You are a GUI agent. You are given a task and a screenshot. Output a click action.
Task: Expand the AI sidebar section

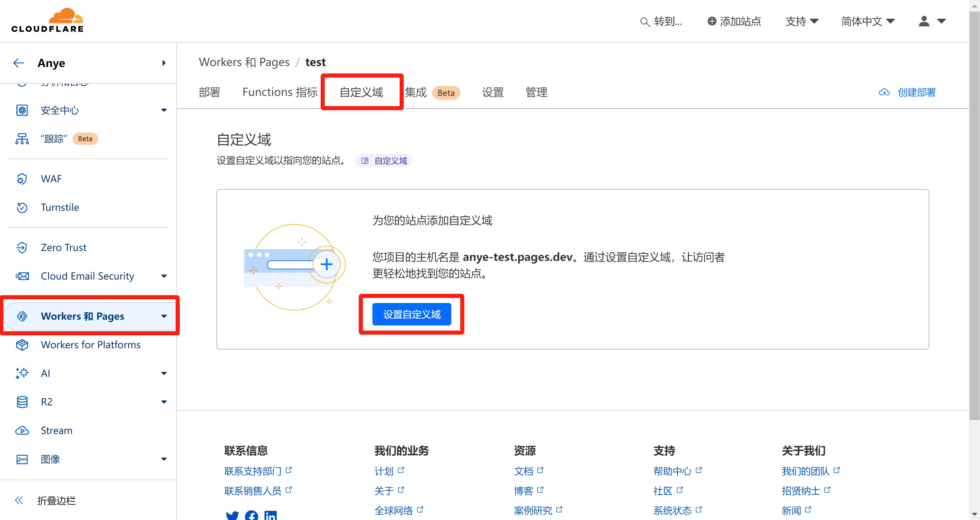[x=164, y=373]
